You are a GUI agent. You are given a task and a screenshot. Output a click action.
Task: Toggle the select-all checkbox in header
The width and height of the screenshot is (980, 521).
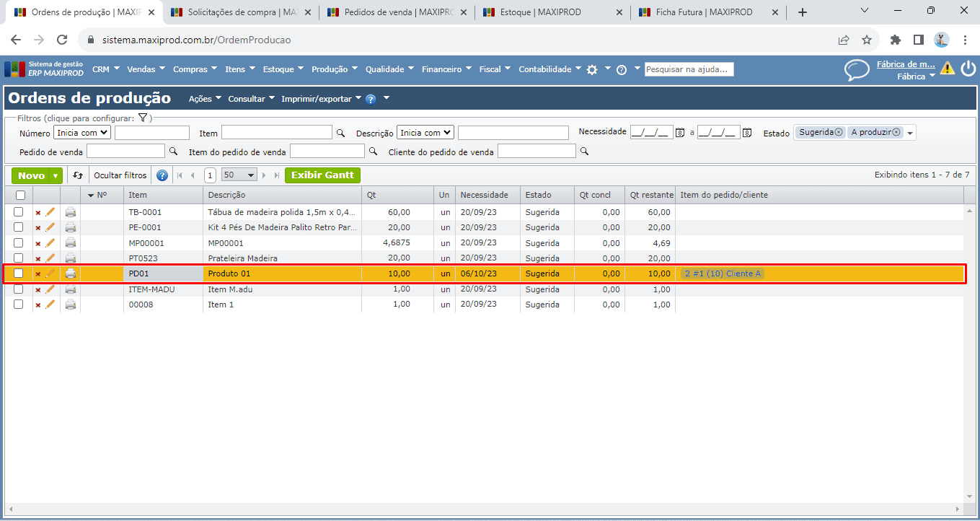pyautogui.click(x=20, y=195)
